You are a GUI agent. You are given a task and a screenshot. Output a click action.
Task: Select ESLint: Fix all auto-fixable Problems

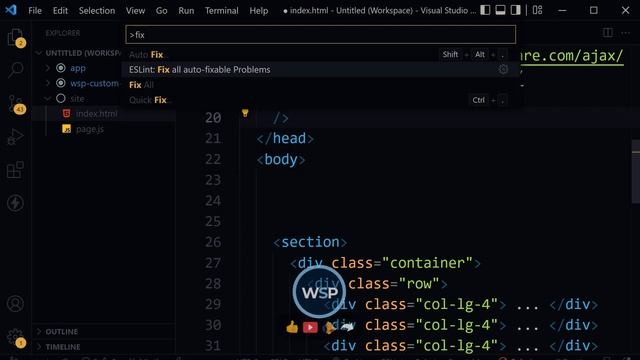(320, 69)
